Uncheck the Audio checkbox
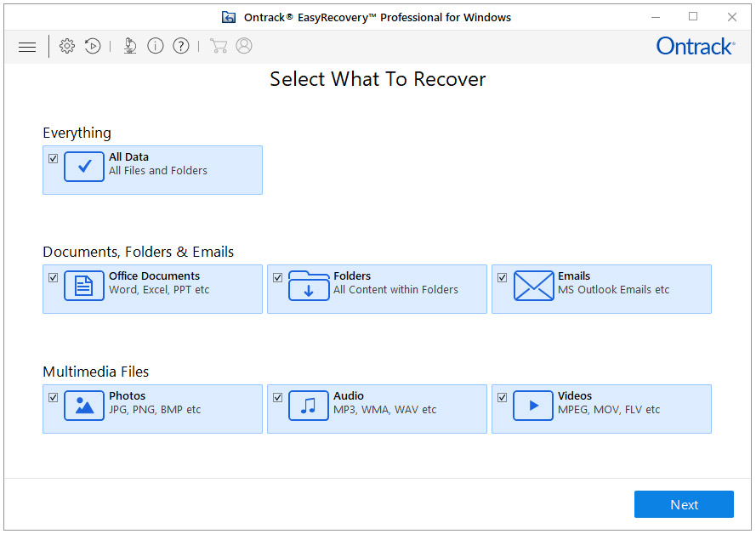The height and width of the screenshot is (534, 756). point(277,397)
